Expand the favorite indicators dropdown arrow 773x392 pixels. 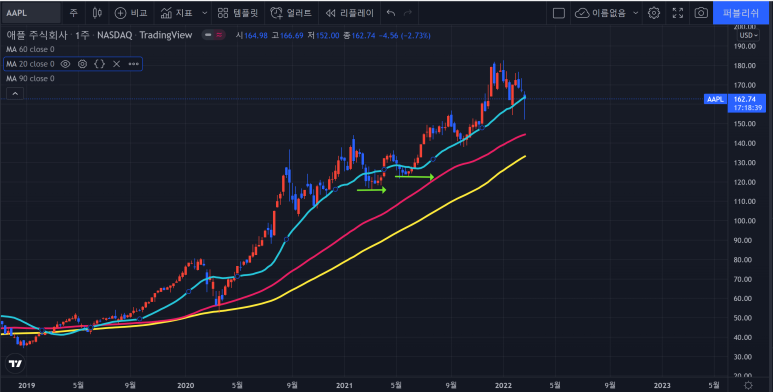click(x=204, y=13)
